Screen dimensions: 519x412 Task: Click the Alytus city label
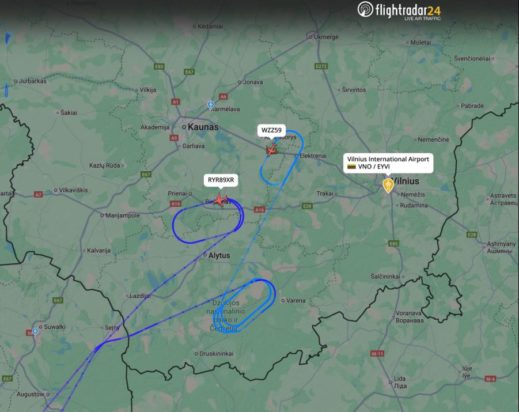pos(219,255)
